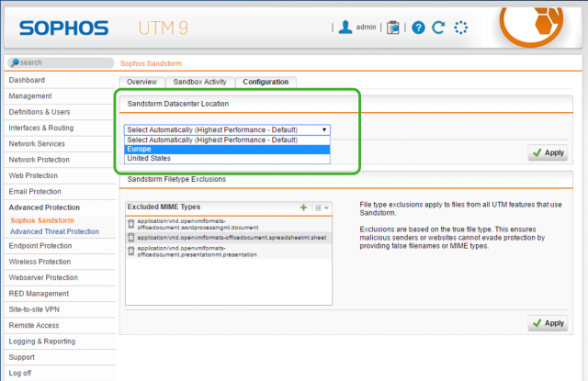
Task: Delete the wordprocessingml.document MIME exclusion
Action: click(130, 223)
